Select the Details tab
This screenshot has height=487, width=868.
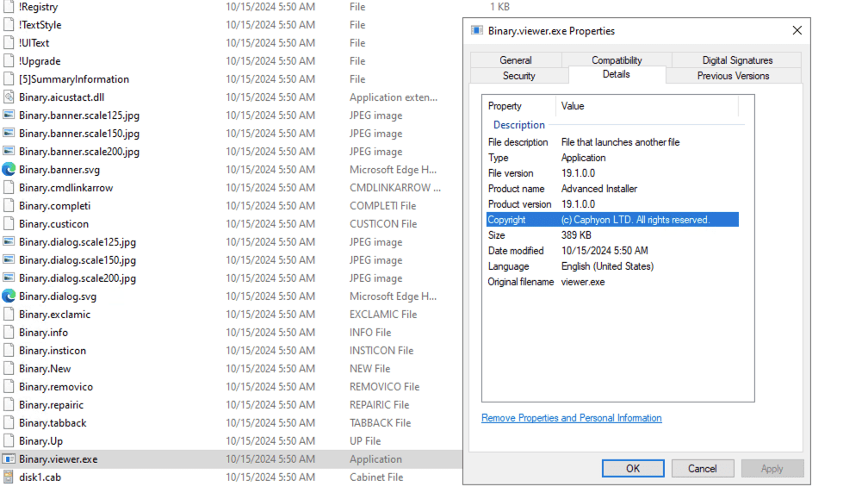tap(617, 74)
